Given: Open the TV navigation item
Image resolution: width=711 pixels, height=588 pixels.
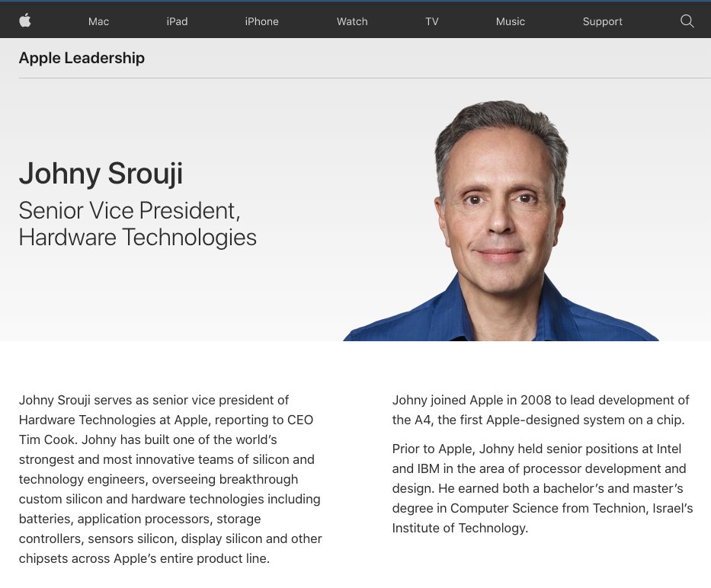Looking at the screenshot, I should 431,21.
